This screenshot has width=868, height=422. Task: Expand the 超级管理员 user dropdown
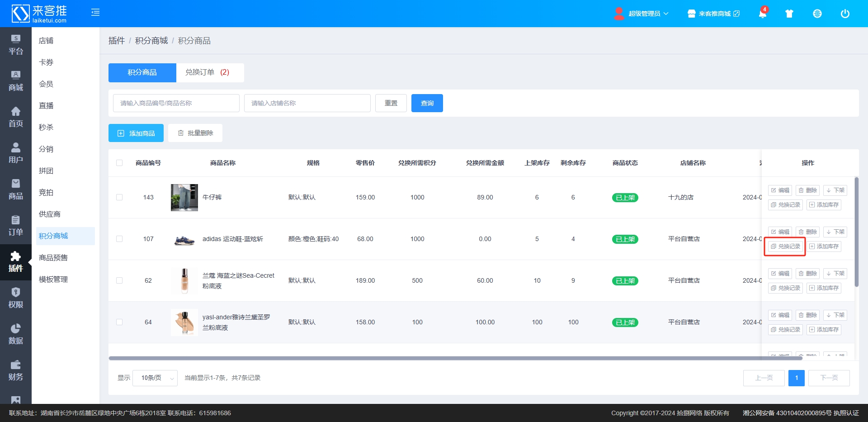(642, 14)
